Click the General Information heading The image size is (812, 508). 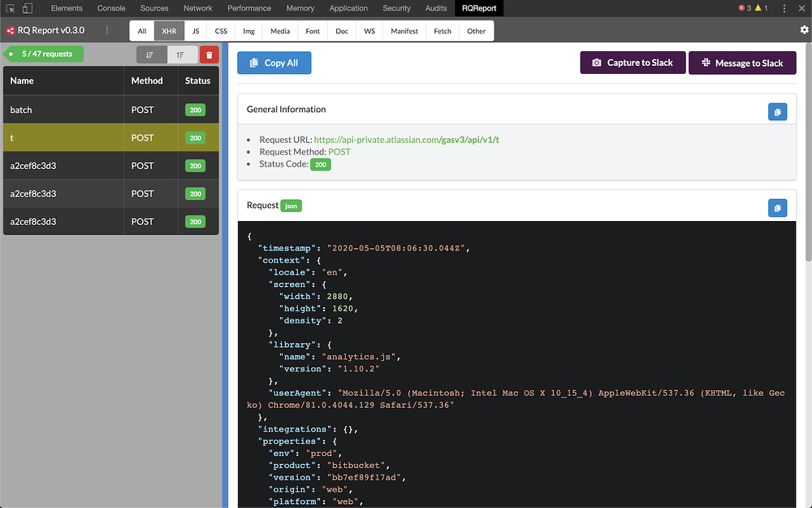click(x=287, y=110)
